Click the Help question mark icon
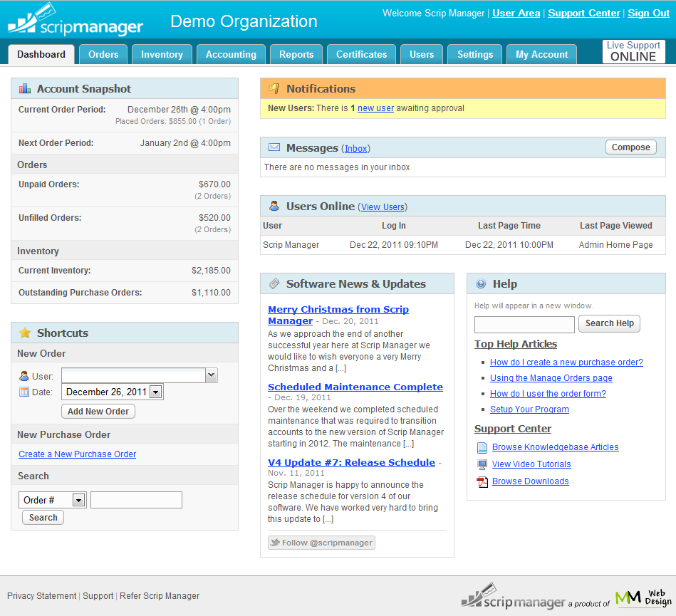The height and width of the screenshot is (616, 676). [x=481, y=284]
